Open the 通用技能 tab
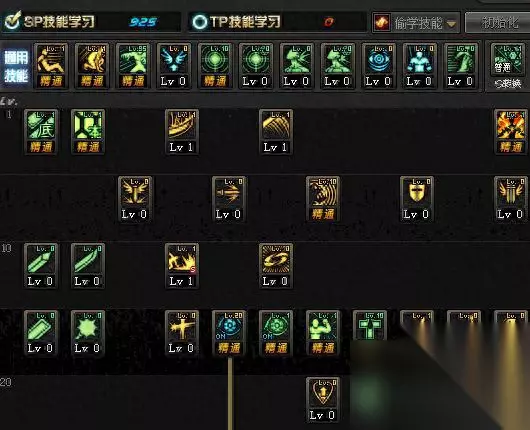 pyautogui.click(x=16, y=67)
